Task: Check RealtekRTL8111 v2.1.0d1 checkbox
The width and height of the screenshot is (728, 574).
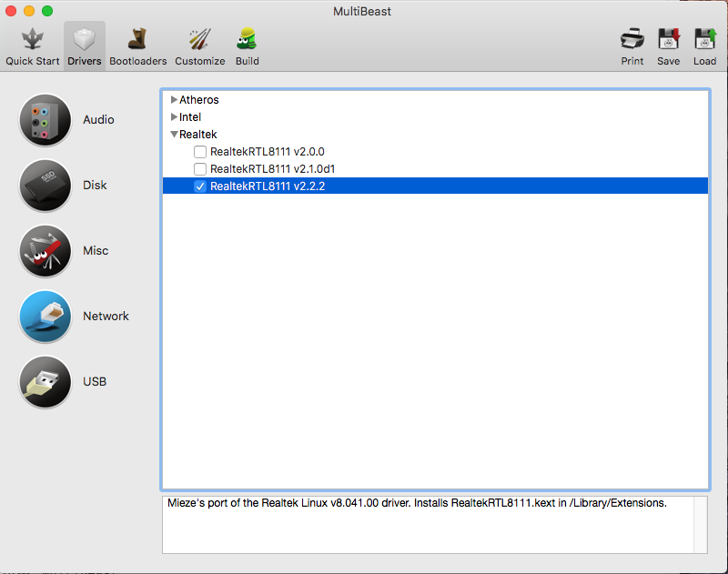Action: 200,169
